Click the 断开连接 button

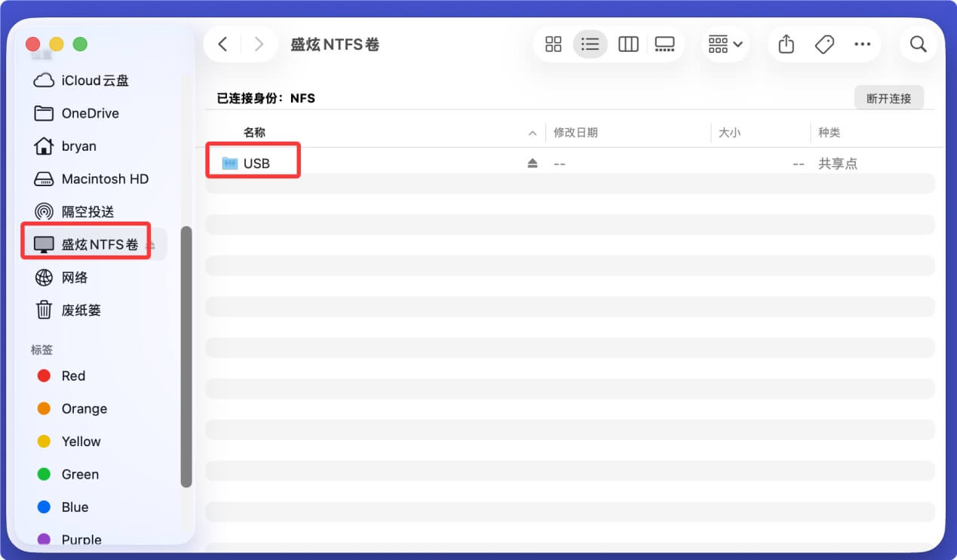(x=889, y=97)
